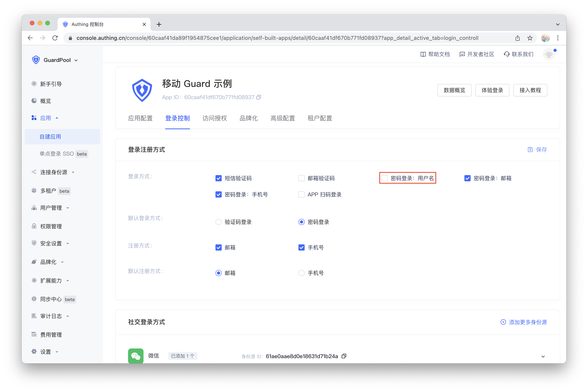Screen dimensions: 588x392
Task: Click the page share icon in address bar
Action: (517, 38)
